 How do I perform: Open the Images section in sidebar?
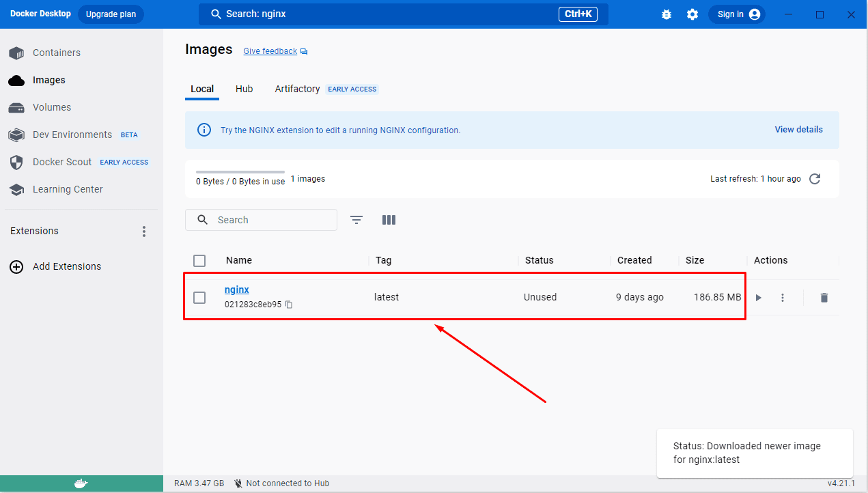coord(38,80)
